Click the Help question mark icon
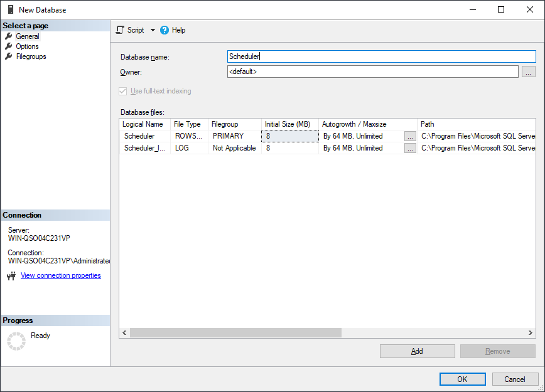The width and height of the screenshot is (545, 392). coord(165,30)
